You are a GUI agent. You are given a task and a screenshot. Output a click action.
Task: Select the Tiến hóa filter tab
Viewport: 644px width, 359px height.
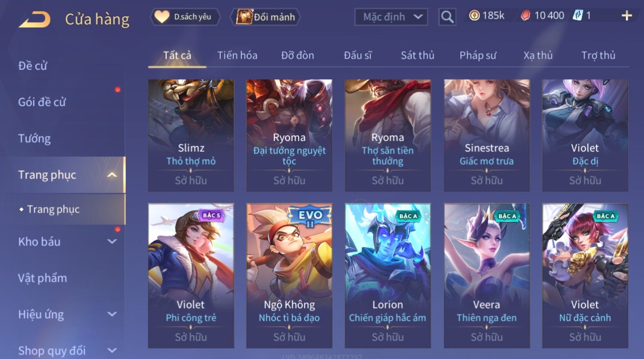click(237, 55)
